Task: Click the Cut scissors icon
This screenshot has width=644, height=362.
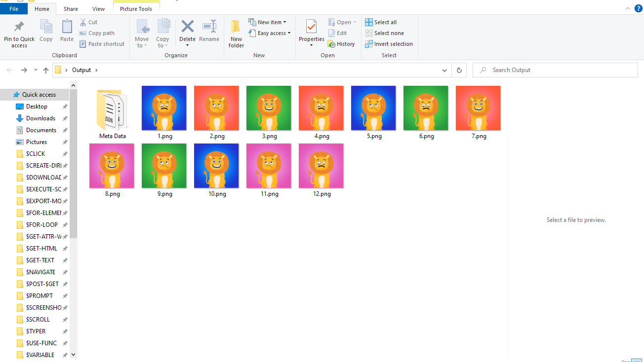Action: point(83,22)
